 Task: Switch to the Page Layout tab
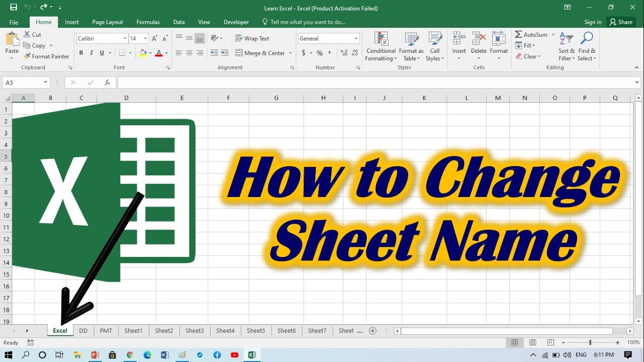108,22
